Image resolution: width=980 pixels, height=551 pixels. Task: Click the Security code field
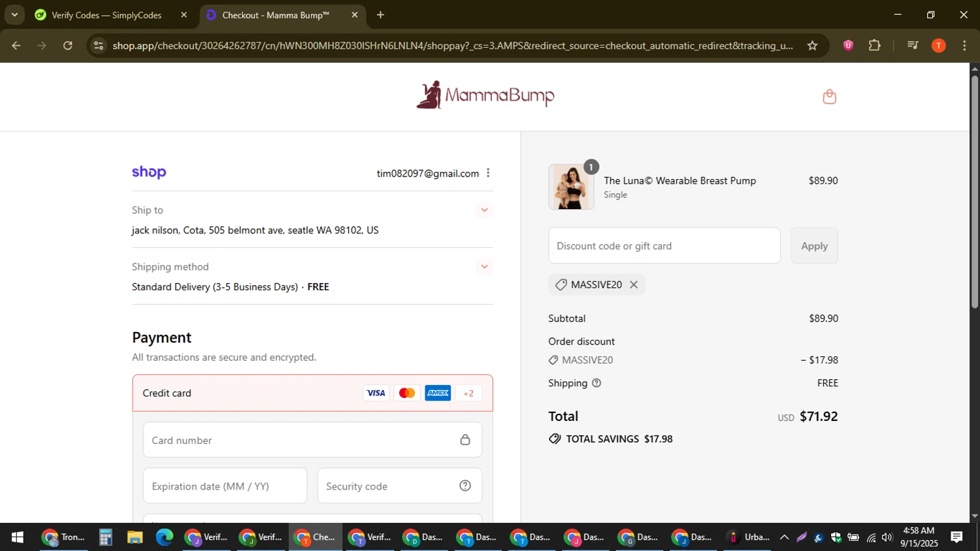pyautogui.click(x=400, y=486)
